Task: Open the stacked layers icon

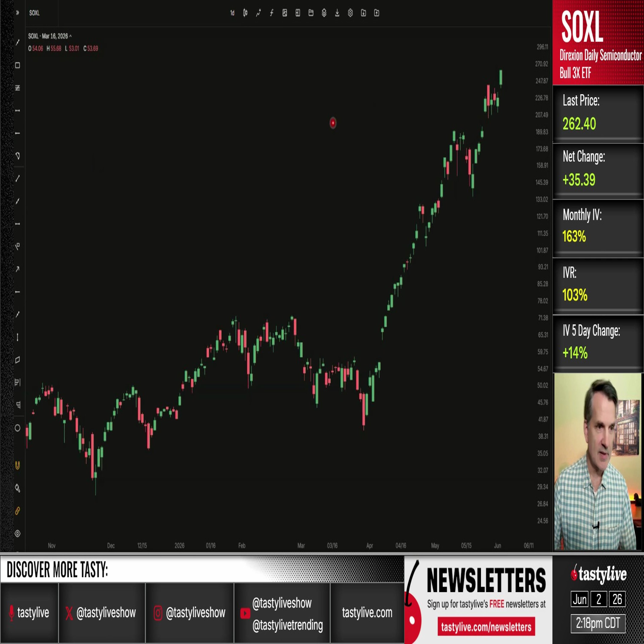Action: pos(324,13)
